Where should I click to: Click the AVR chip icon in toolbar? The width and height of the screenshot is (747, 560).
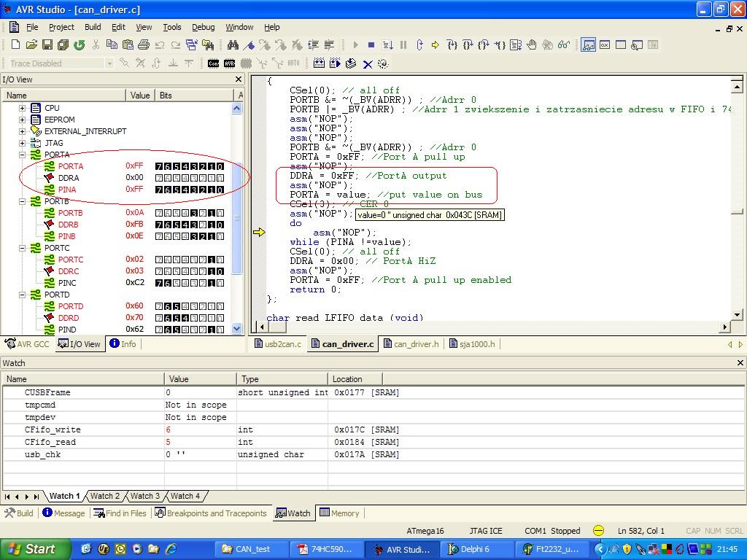point(229,63)
